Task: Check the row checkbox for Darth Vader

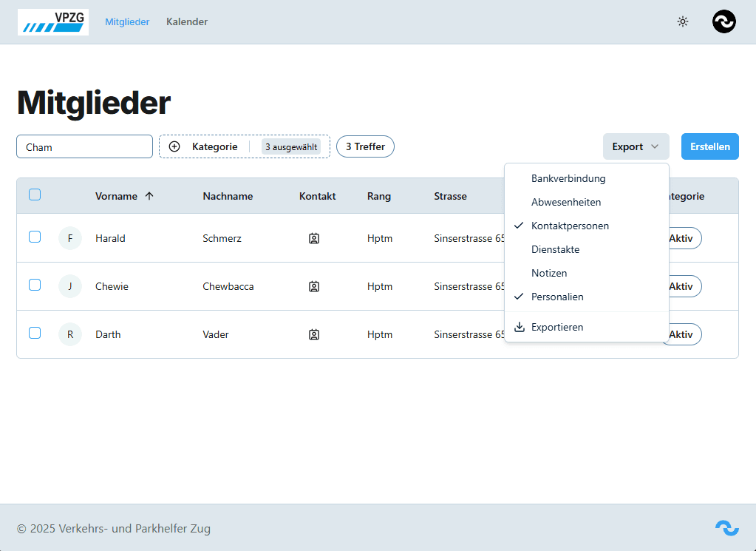Action: (x=35, y=333)
